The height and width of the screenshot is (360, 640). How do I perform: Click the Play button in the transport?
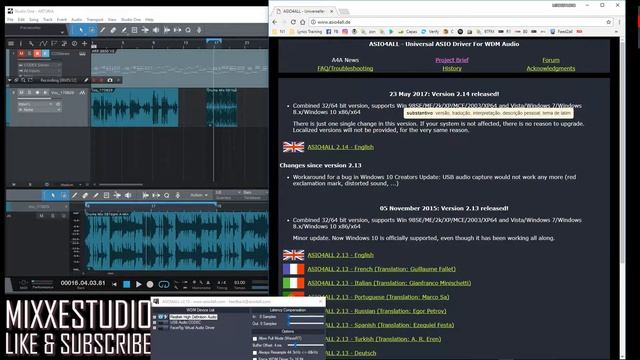(138, 284)
